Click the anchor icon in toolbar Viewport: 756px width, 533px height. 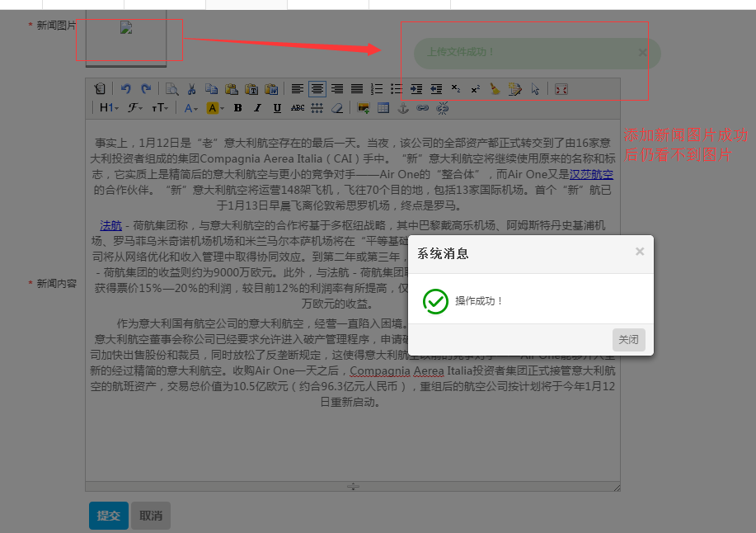[403, 108]
